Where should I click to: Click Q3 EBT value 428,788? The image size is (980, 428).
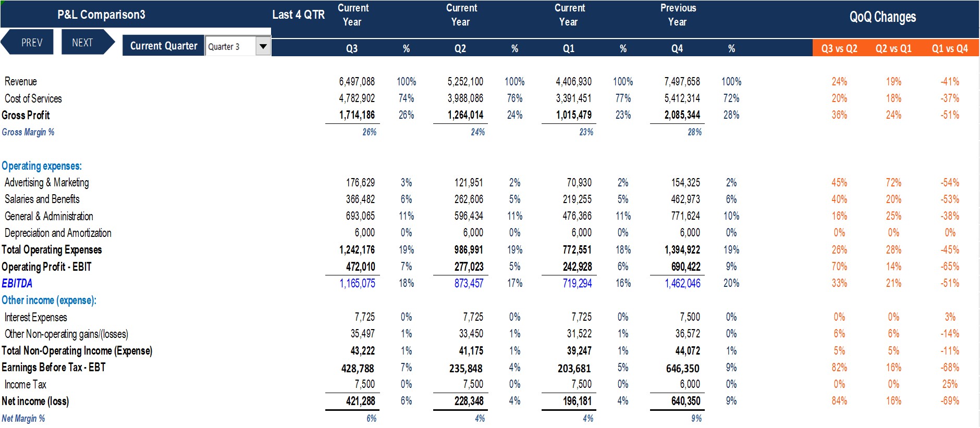pos(358,368)
